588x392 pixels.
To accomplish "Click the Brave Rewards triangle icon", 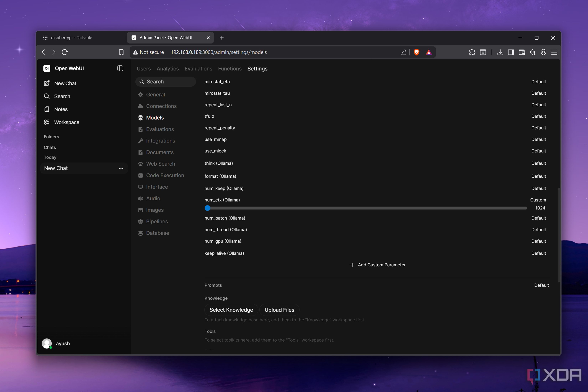I will (429, 52).
